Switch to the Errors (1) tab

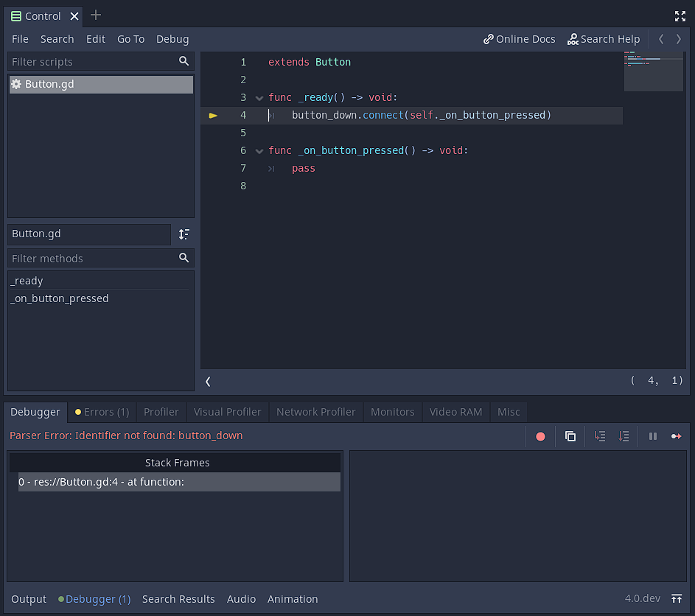point(101,412)
